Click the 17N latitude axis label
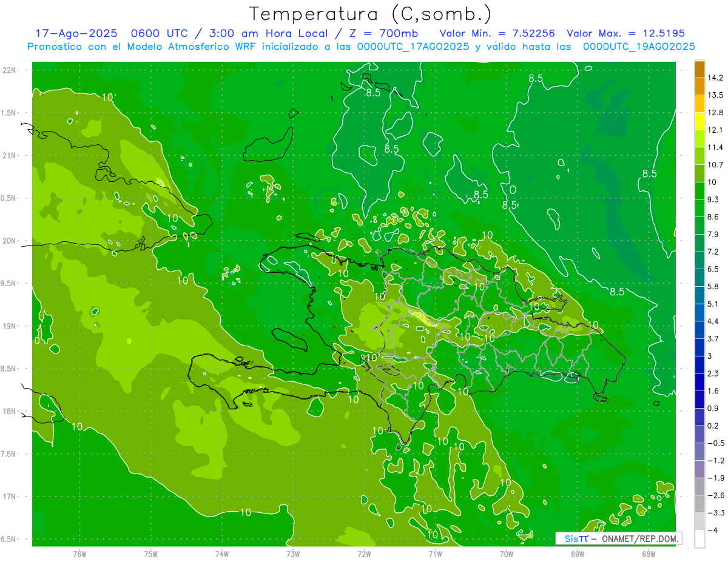728x562 pixels. (x=9, y=497)
